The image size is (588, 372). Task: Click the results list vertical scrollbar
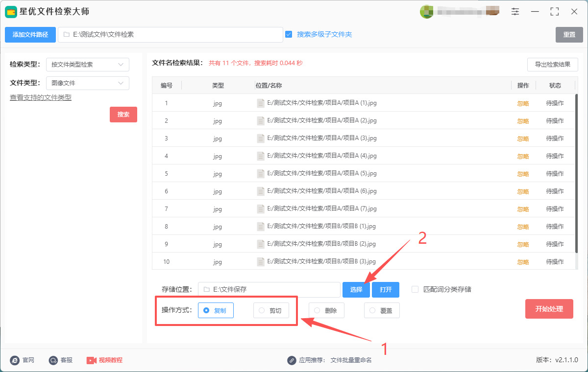coord(576,173)
